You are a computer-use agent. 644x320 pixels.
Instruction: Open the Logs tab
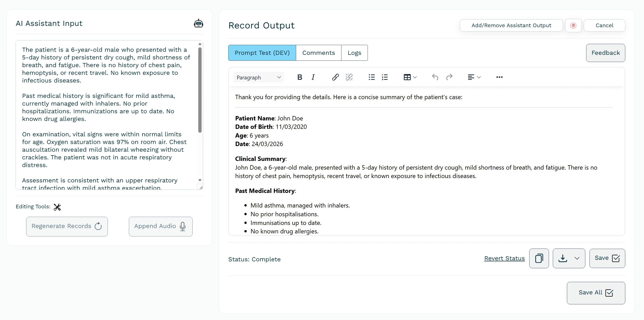pos(354,53)
